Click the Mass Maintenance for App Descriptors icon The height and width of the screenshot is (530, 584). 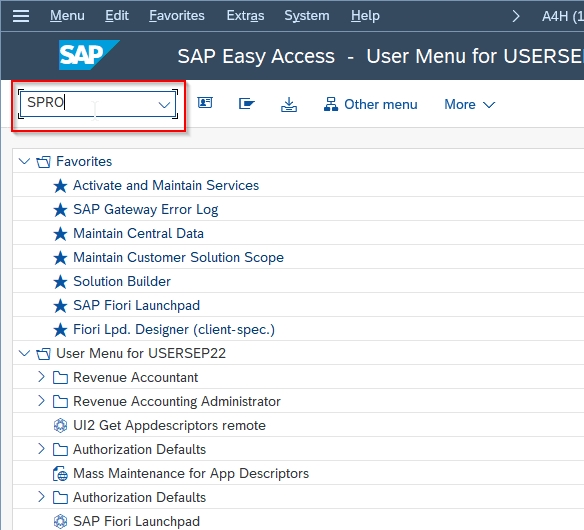tap(60, 474)
